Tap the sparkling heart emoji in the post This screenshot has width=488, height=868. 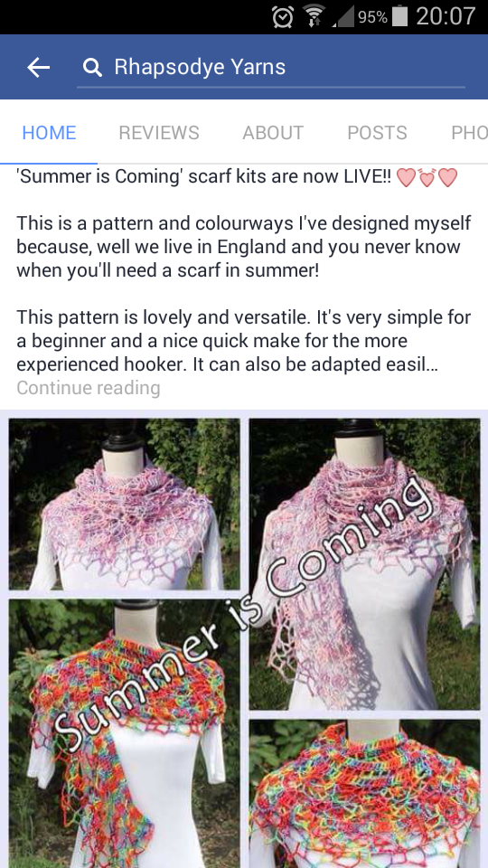427,177
